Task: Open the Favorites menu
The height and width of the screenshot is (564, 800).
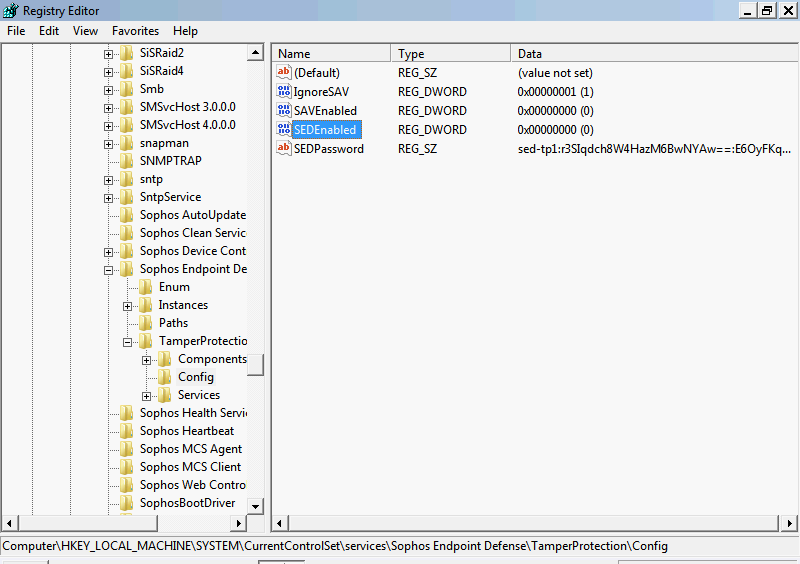Action: point(135,31)
